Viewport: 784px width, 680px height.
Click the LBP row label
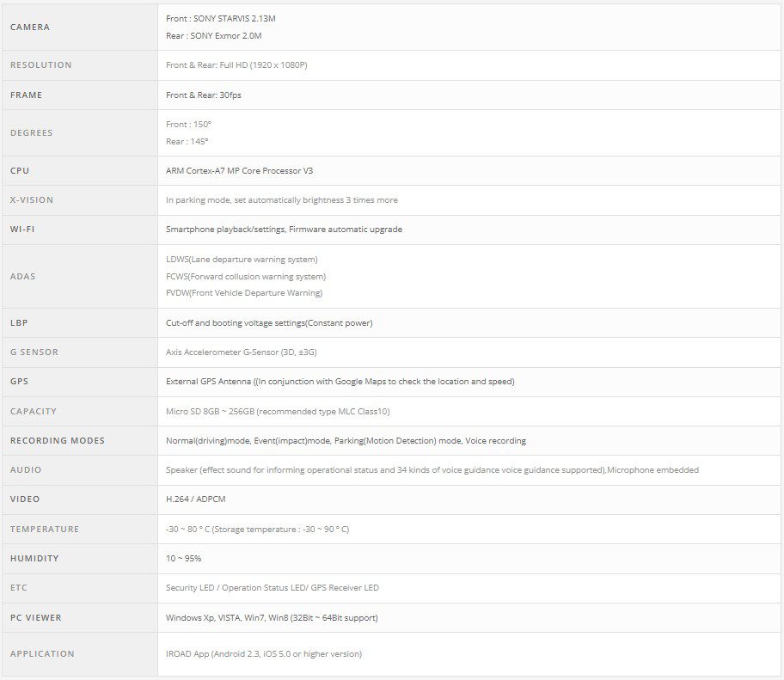[x=19, y=322]
